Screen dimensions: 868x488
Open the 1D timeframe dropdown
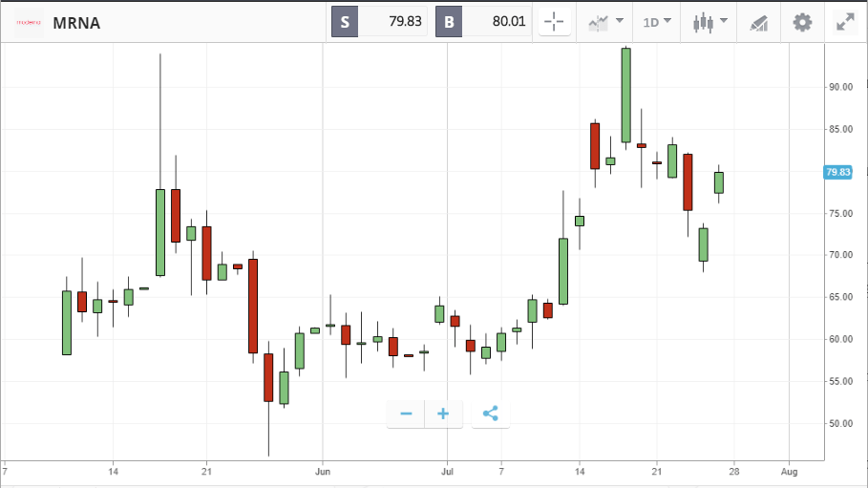point(657,22)
